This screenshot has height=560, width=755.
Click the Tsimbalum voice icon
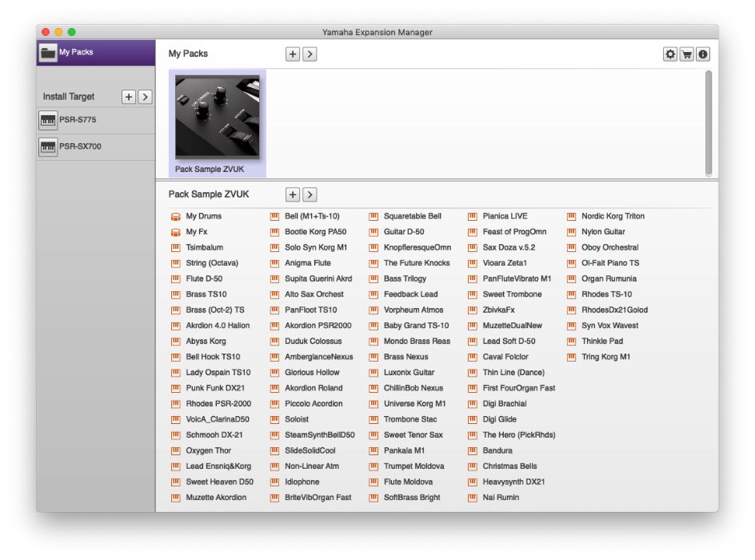(x=176, y=248)
